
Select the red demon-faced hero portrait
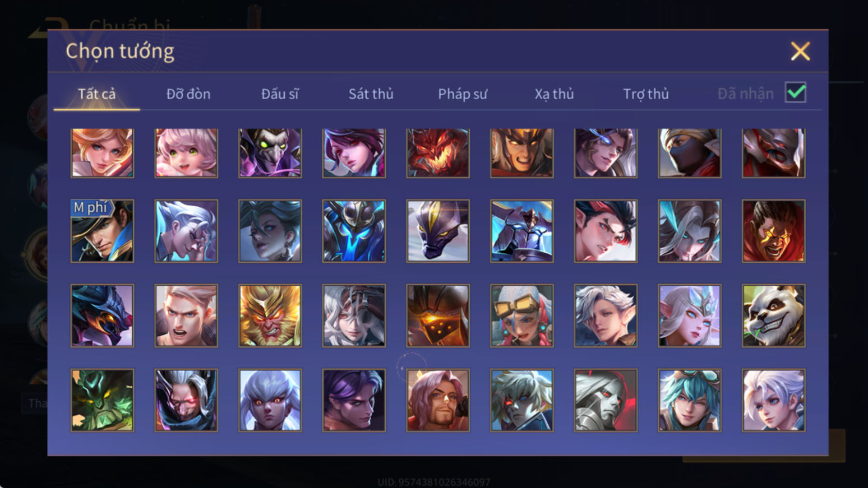pyautogui.click(x=437, y=153)
